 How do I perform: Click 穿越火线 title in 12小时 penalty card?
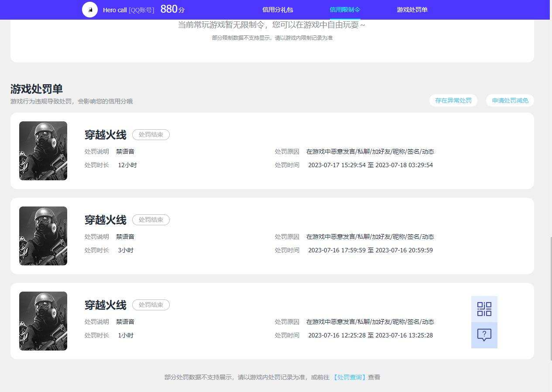pyautogui.click(x=106, y=135)
